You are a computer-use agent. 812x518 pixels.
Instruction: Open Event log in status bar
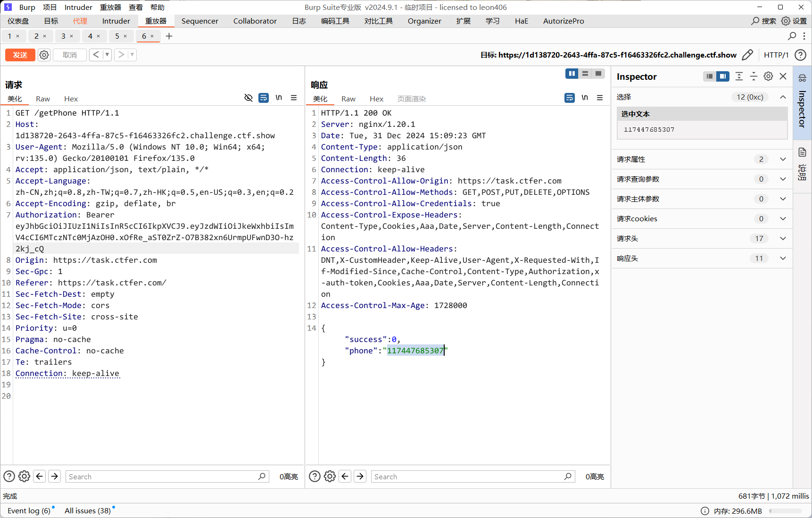(29, 510)
